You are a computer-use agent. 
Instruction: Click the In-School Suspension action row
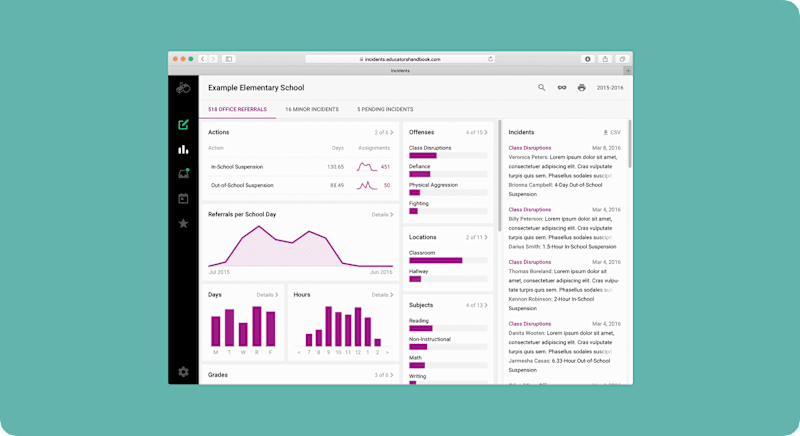tap(300, 167)
